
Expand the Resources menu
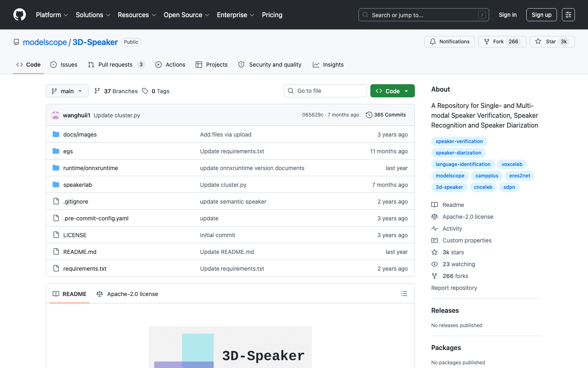pyautogui.click(x=137, y=15)
